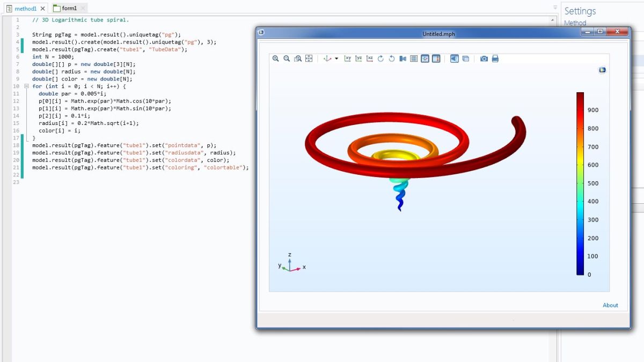The height and width of the screenshot is (362, 644).
Task: Take an image snapshot with camera icon
Action: point(484,58)
